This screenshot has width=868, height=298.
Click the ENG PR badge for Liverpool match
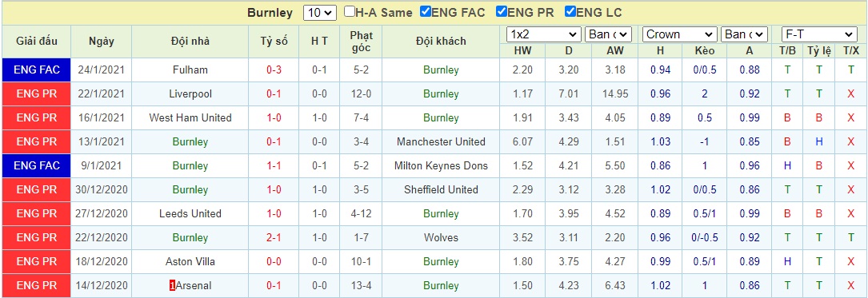click(37, 93)
